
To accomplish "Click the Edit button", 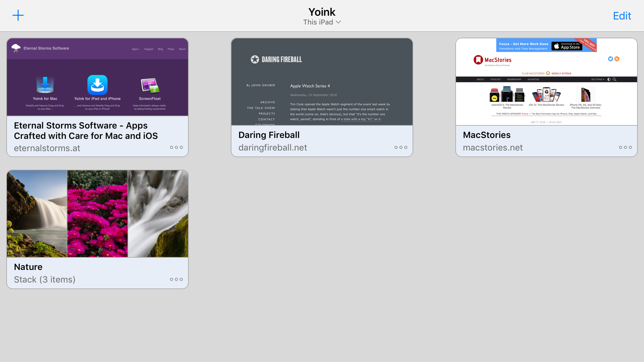I will point(622,16).
